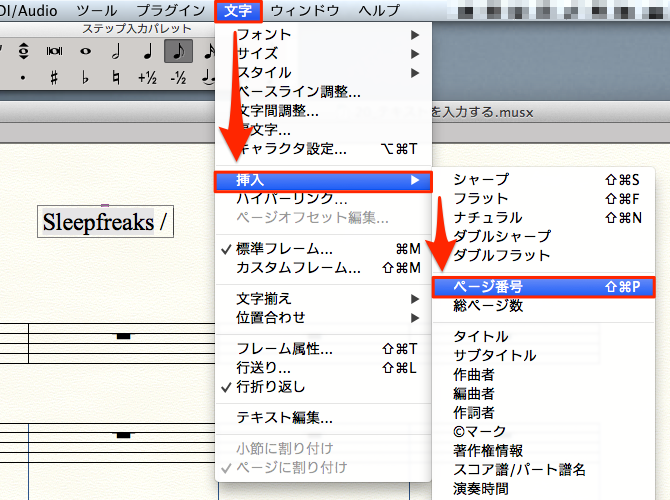The height and width of the screenshot is (500, 670).
Task: Open the ツール menu
Action: tap(97, 11)
